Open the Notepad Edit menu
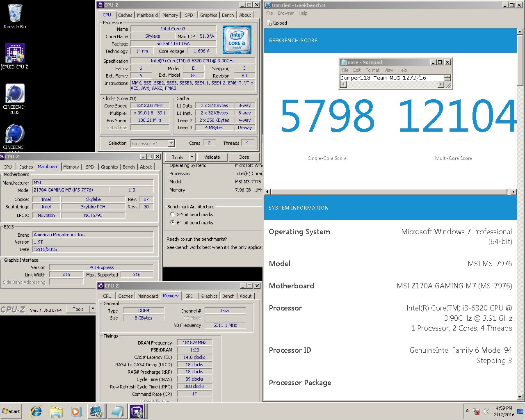This screenshot has width=525, height=420. [x=357, y=70]
